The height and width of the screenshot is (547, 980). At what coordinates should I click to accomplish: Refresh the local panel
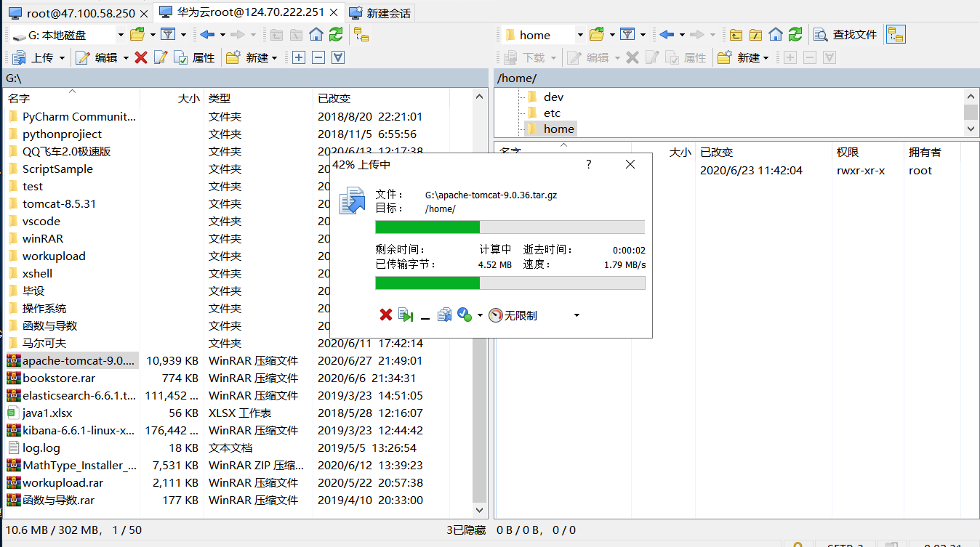[335, 34]
